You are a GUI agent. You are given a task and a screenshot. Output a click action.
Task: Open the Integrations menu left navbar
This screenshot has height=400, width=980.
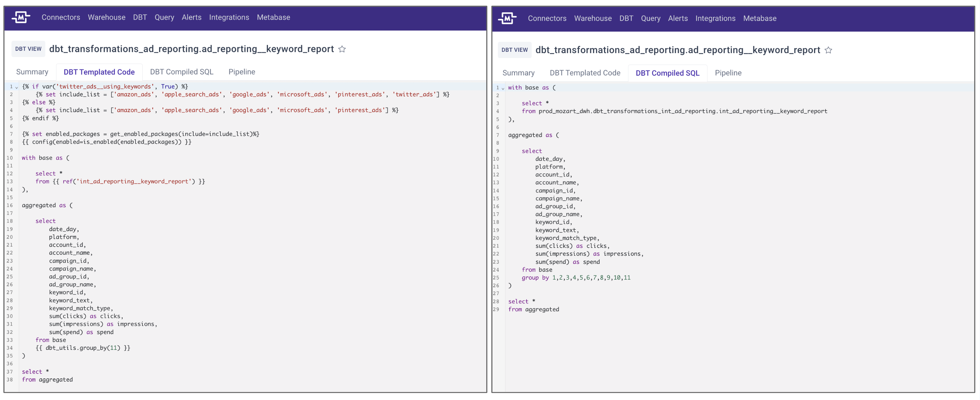pos(228,17)
